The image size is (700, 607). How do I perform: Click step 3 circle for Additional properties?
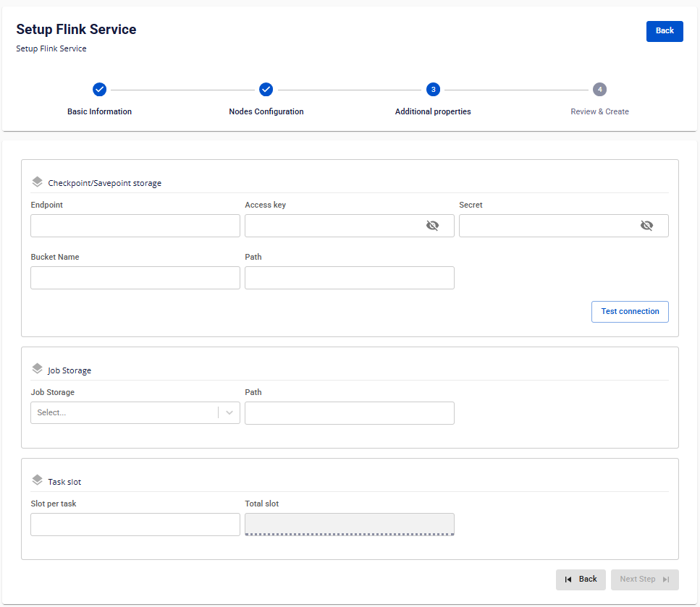[x=433, y=89]
